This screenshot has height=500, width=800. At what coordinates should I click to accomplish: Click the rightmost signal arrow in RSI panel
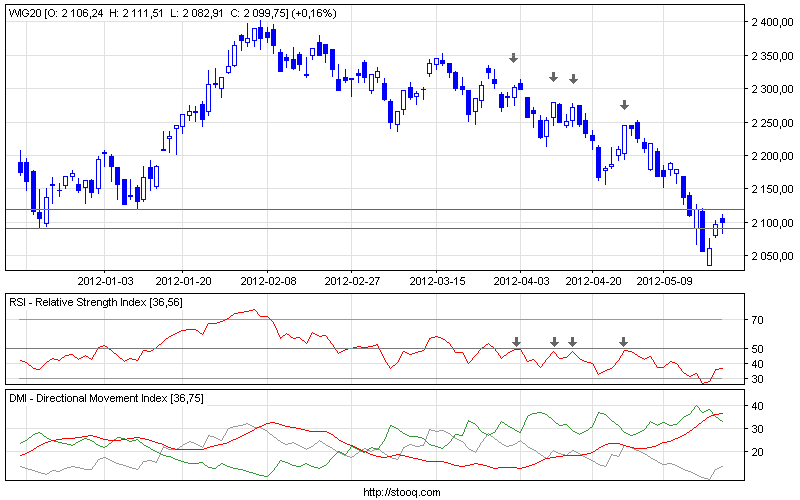(623, 341)
